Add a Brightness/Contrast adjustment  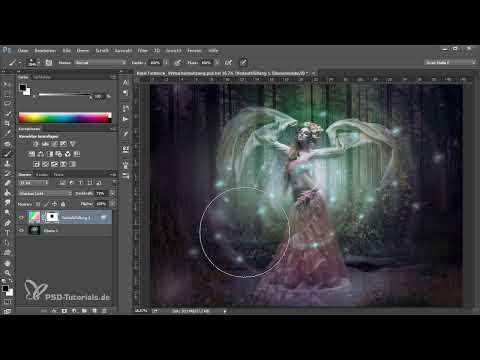[x=36, y=144]
